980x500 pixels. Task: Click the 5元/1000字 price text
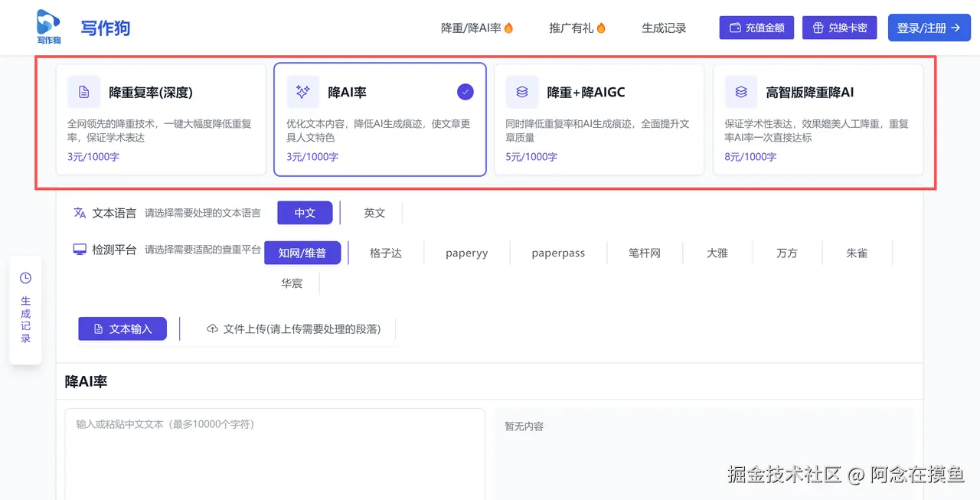[x=531, y=157]
